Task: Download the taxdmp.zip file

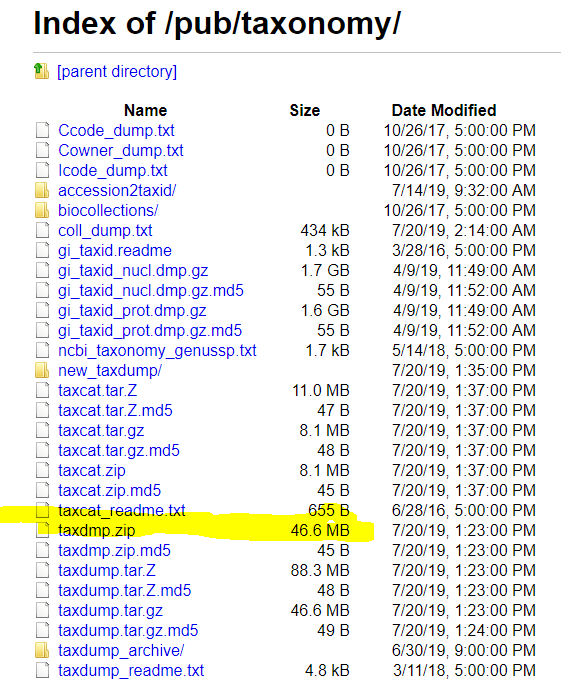Action: [96, 530]
